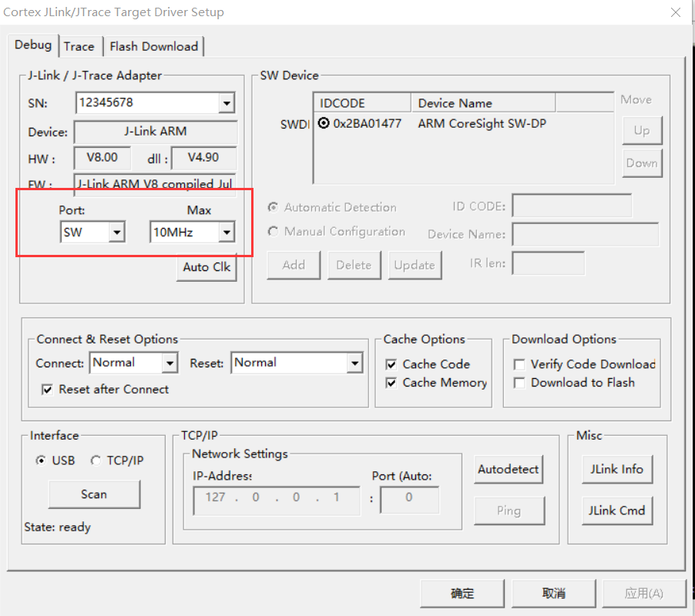Image resolution: width=695 pixels, height=616 pixels.
Task: Enable the Download to Flash checkbox
Action: click(x=520, y=382)
